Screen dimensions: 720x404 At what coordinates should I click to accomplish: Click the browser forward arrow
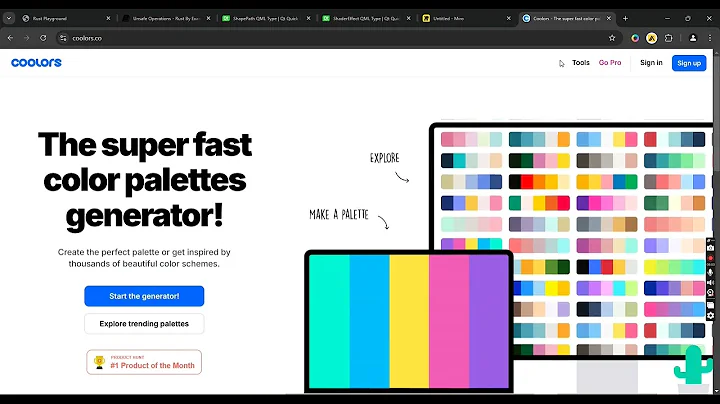click(x=27, y=38)
